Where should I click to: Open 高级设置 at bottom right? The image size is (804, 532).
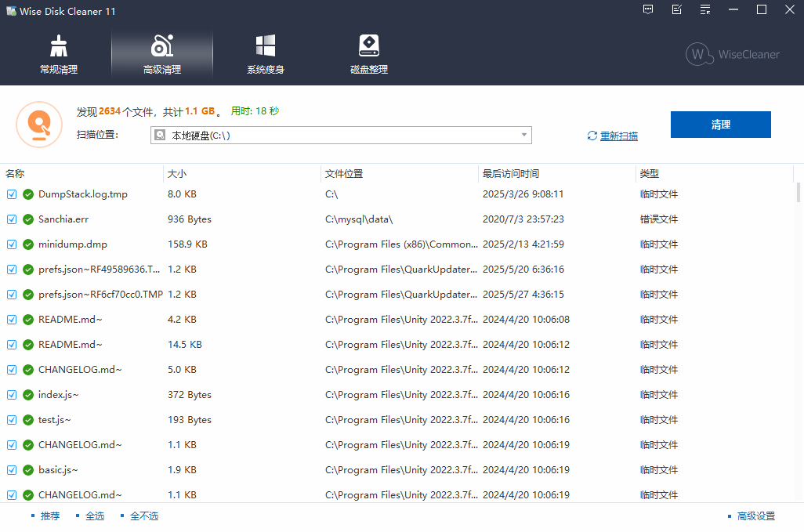click(x=755, y=516)
